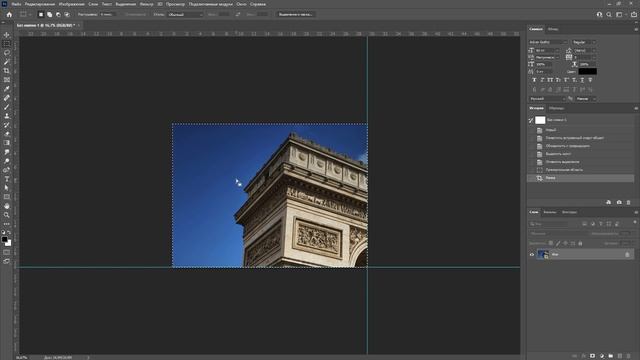Open the search icon in top right
The image size is (640, 360).
coord(609,14)
